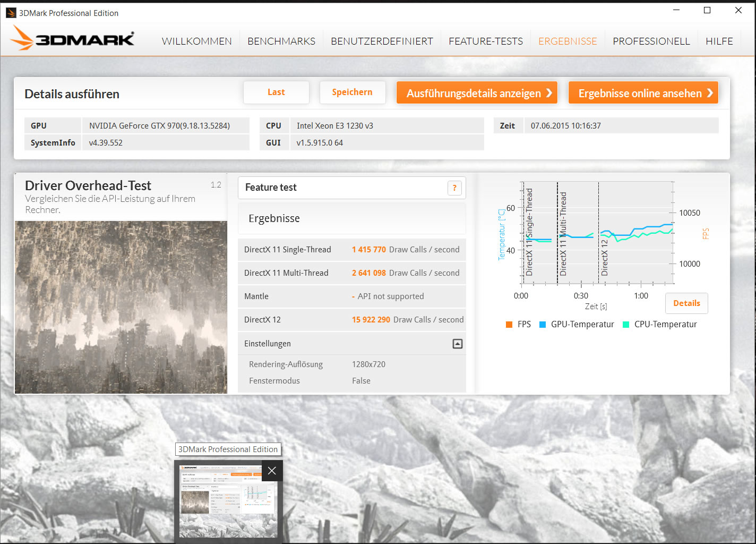This screenshot has height=544, width=756.
Task: Select the ERGEBNISSE tab
Action: 568,41
